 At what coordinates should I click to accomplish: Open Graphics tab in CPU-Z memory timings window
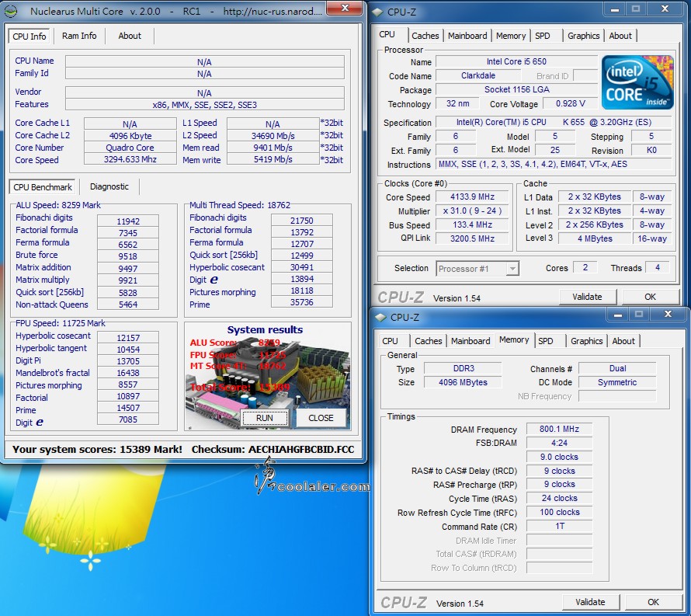tap(586, 341)
